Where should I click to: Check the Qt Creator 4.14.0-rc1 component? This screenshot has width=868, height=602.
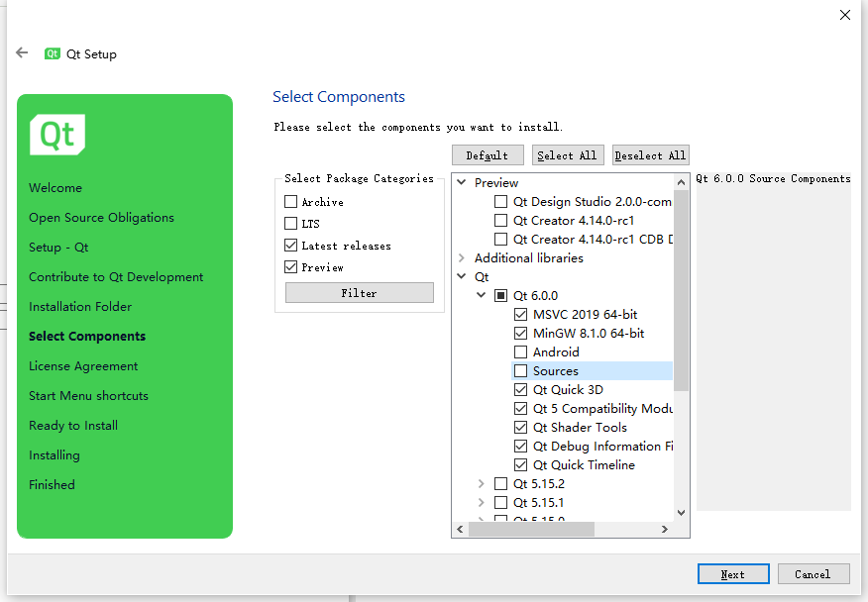click(x=500, y=220)
